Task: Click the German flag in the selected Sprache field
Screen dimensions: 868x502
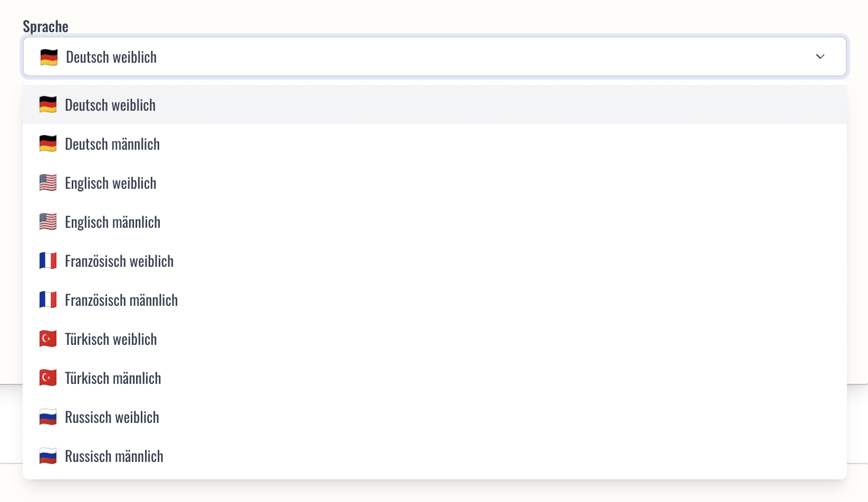Action: (x=49, y=57)
